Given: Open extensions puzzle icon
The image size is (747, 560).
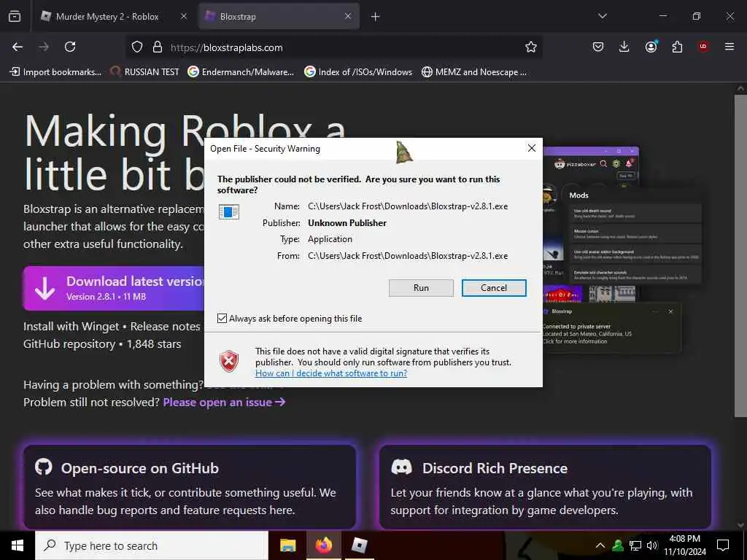Looking at the screenshot, I should tap(677, 47).
